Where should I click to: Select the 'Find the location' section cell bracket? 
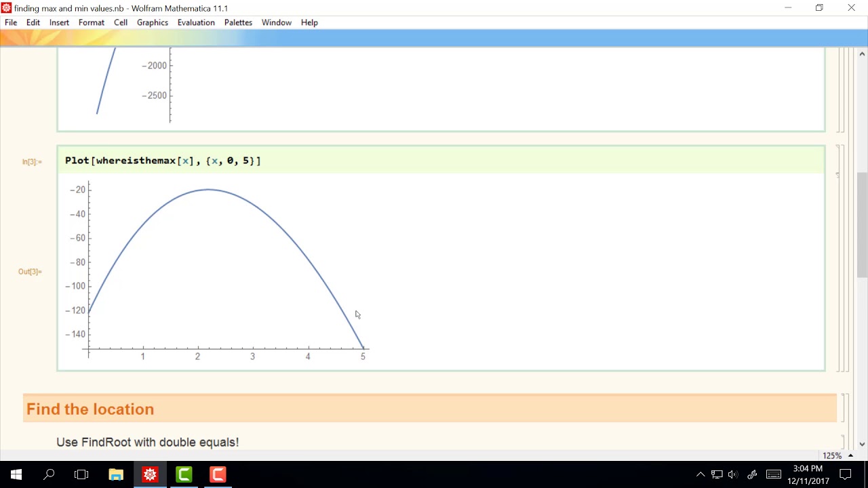(843, 408)
